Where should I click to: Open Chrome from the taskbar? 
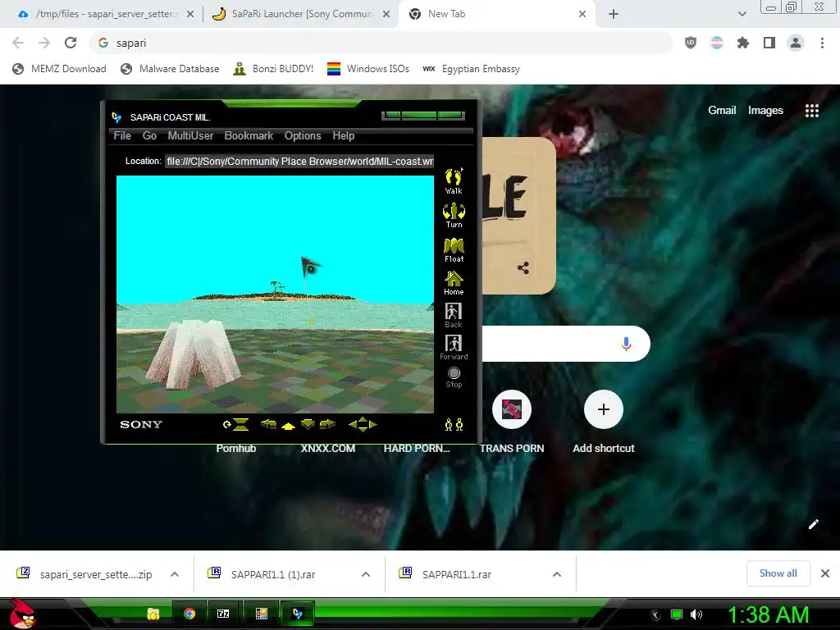189,614
